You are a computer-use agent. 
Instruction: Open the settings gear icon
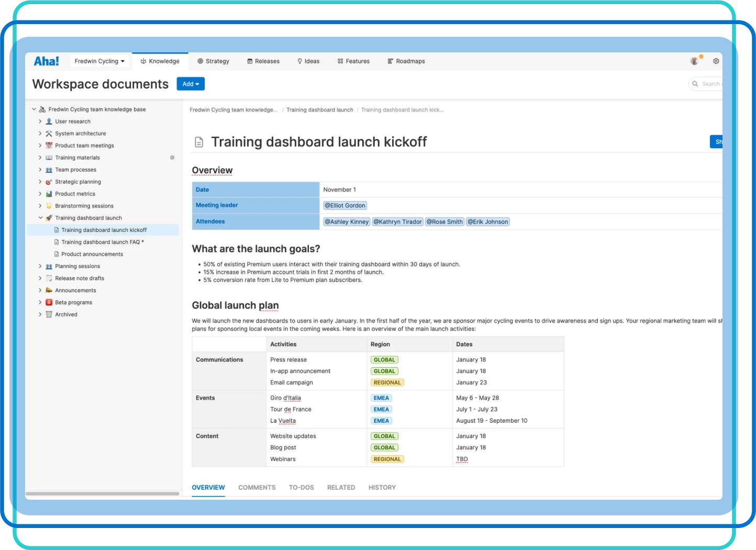(716, 61)
